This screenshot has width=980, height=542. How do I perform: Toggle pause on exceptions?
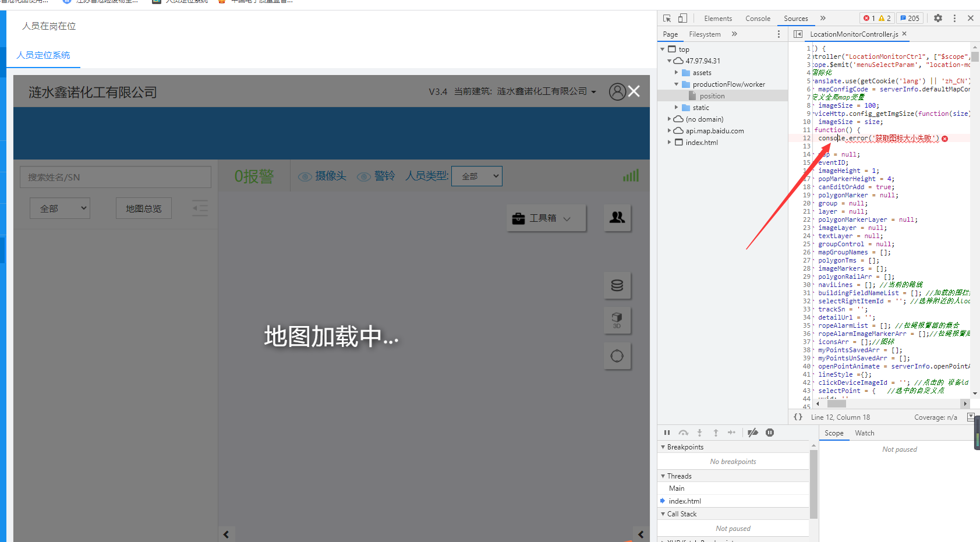pyautogui.click(x=770, y=433)
